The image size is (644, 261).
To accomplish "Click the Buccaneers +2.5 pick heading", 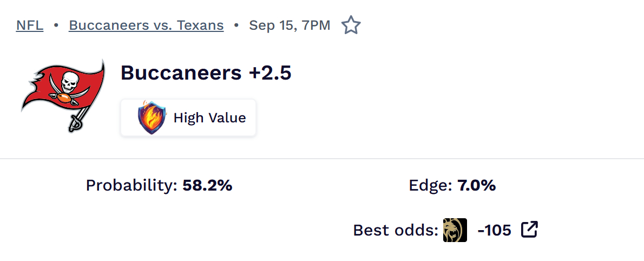I will click(x=206, y=73).
